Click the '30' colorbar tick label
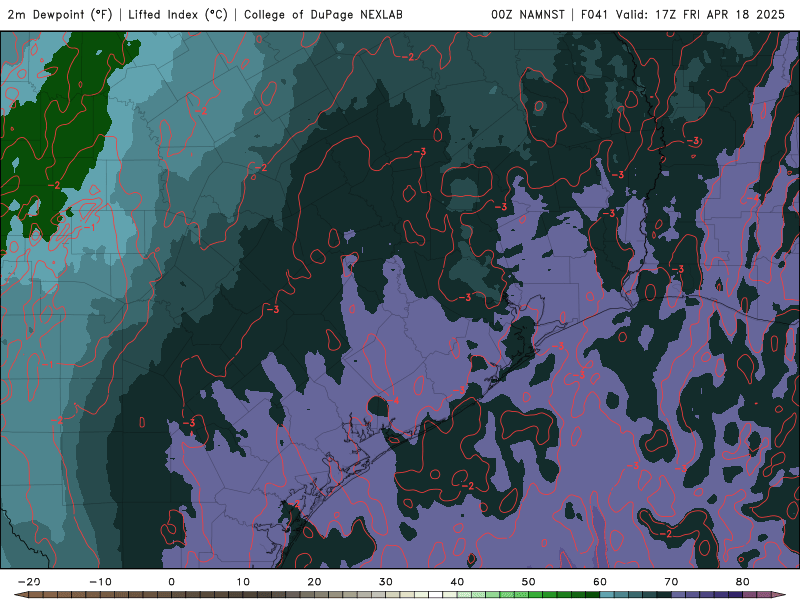800x600 pixels. [386, 582]
